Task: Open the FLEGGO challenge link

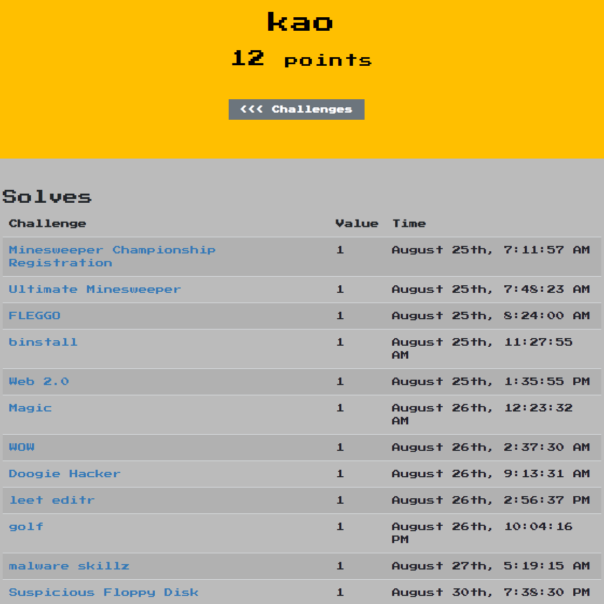Action: pyautogui.click(x=35, y=315)
